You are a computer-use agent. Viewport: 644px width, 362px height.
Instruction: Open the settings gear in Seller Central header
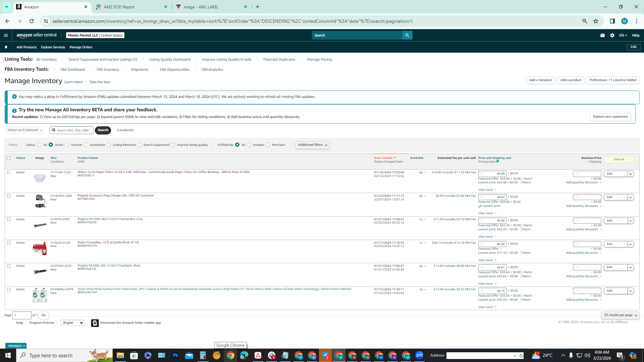612,35
